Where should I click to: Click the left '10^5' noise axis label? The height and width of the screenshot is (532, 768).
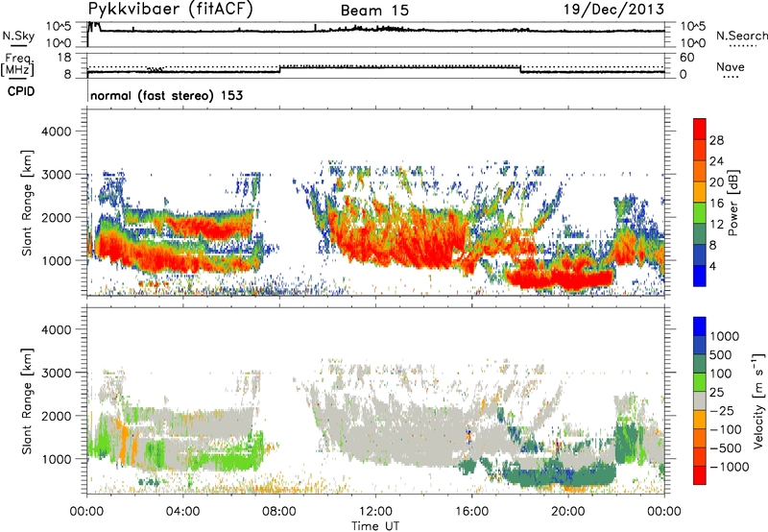coord(59,27)
